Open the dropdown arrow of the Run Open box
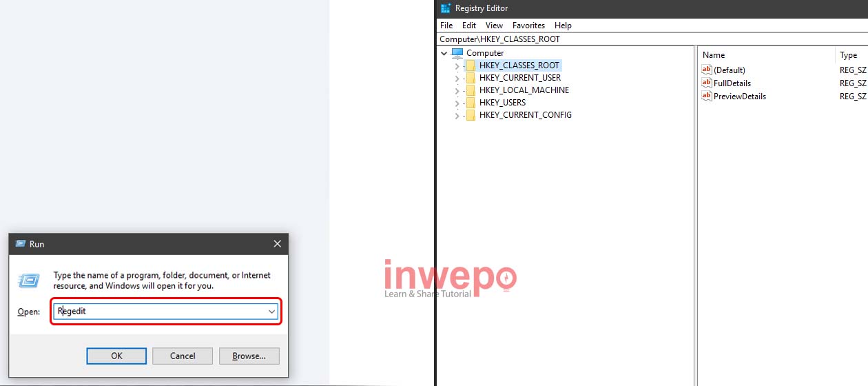This screenshot has height=386, width=868. coord(272,312)
